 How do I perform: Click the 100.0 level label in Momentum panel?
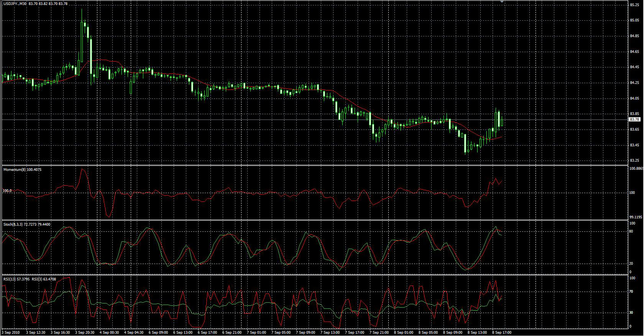tap(7, 190)
